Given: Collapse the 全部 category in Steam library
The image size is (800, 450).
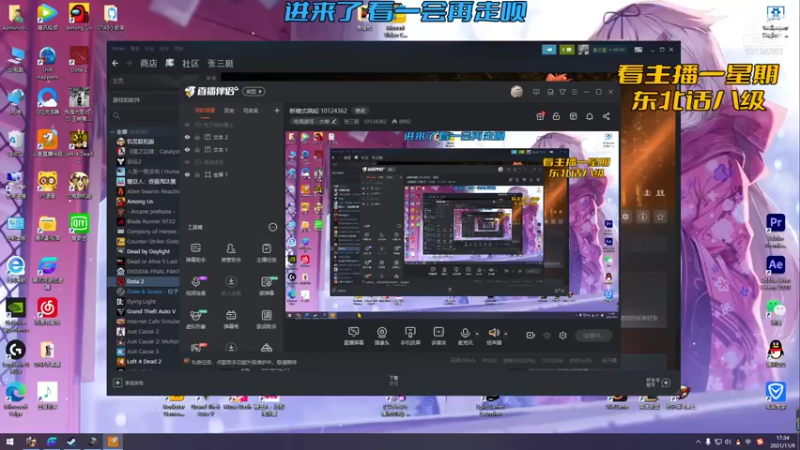Looking at the screenshot, I should [x=113, y=132].
